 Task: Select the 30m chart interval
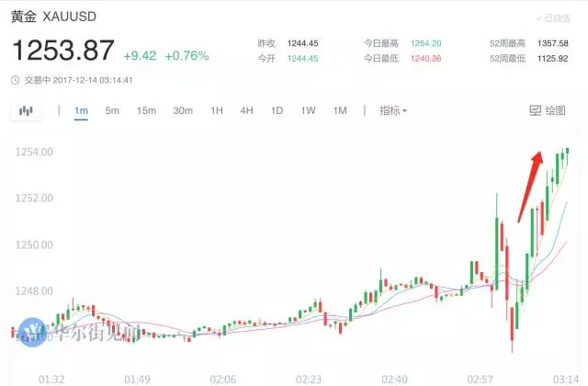click(x=183, y=111)
